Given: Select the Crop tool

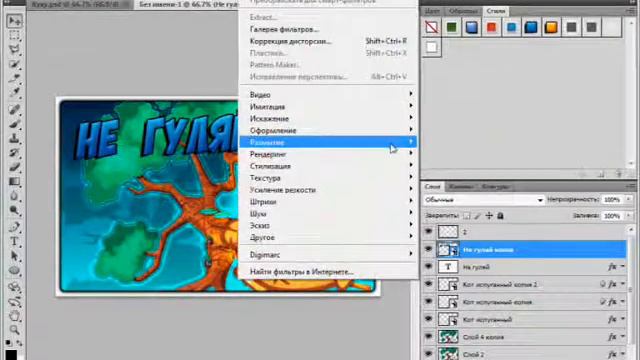Looking at the screenshot, I should (x=14, y=78).
